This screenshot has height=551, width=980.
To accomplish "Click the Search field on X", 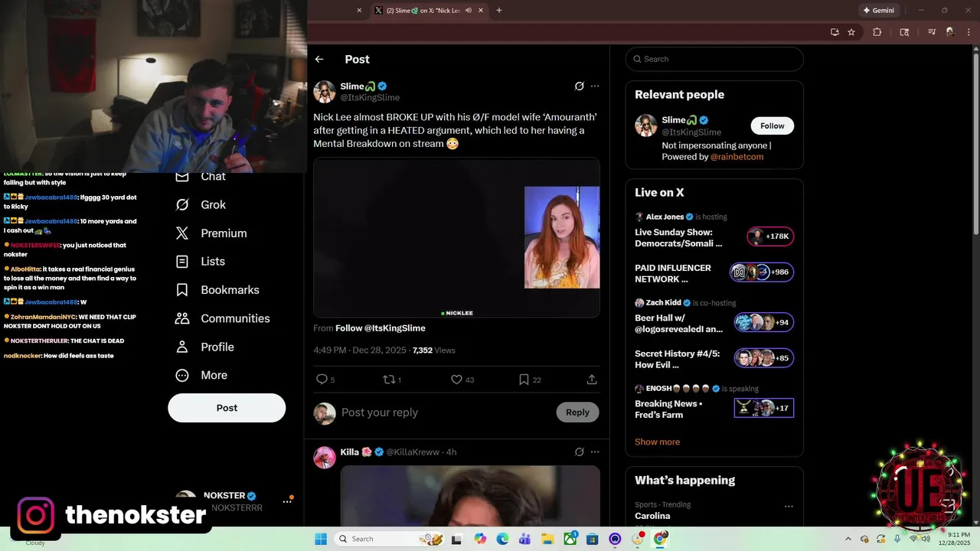I will [714, 59].
